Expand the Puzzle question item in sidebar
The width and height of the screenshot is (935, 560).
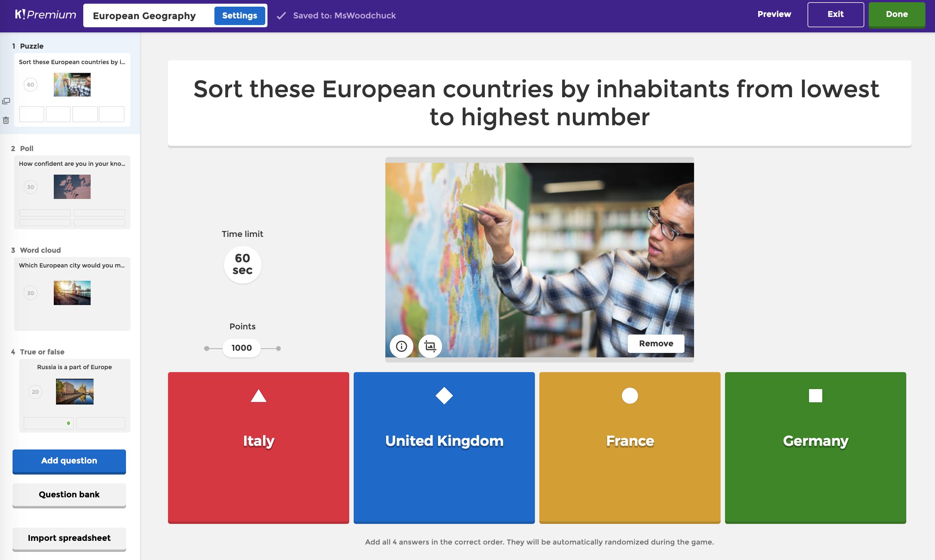72,87
